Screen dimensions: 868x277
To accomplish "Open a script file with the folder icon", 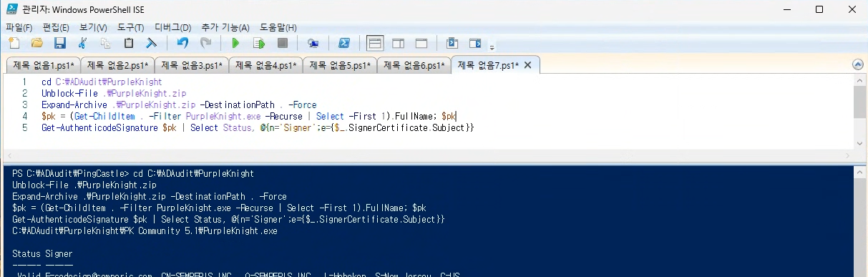I will coord(36,44).
